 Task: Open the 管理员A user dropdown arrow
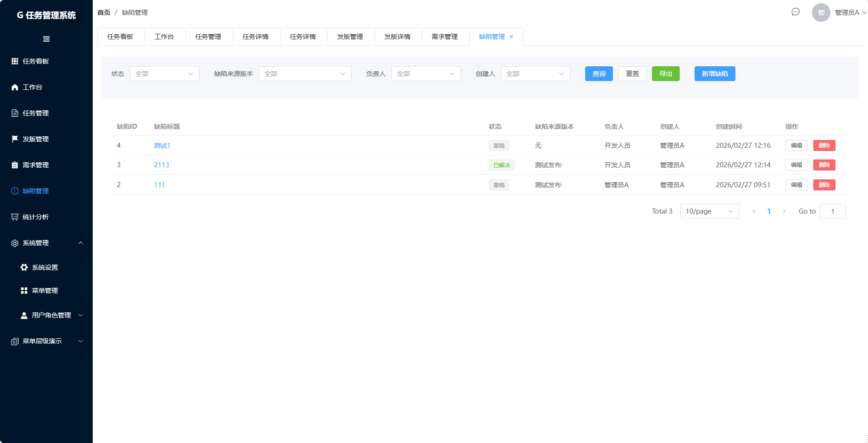[x=865, y=13]
